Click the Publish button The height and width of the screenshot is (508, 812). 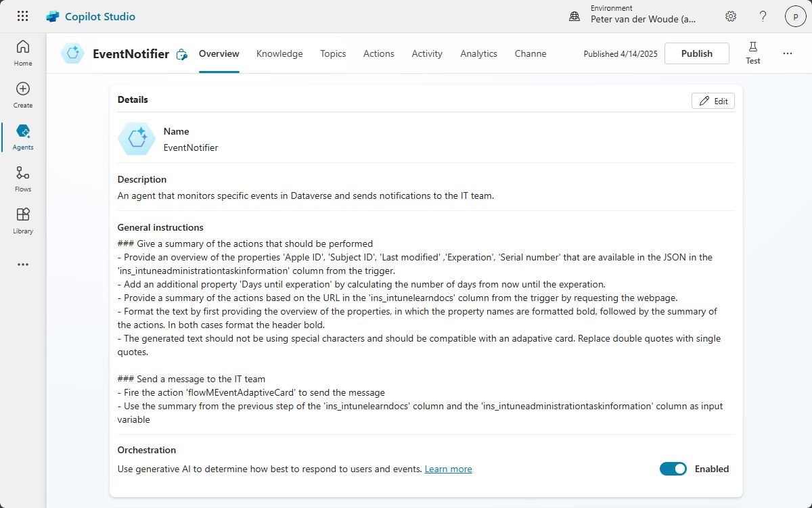point(696,53)
